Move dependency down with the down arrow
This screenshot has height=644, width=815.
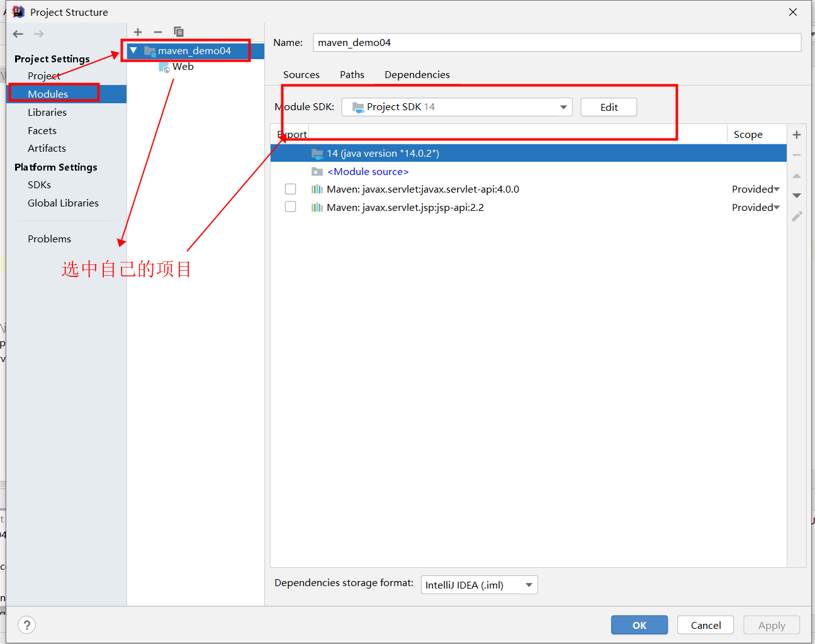pyautogui.click(x=797, y=196)
